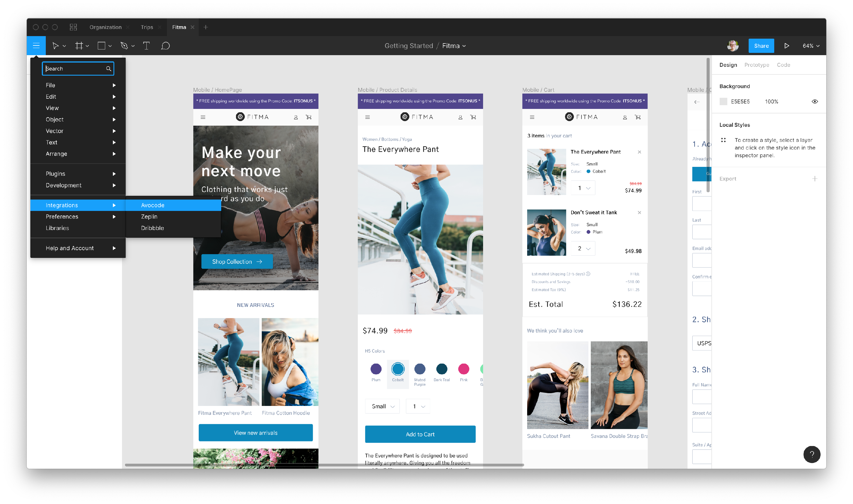
Task: Open shape tool options chevron
Action: [x=110, y=46]
